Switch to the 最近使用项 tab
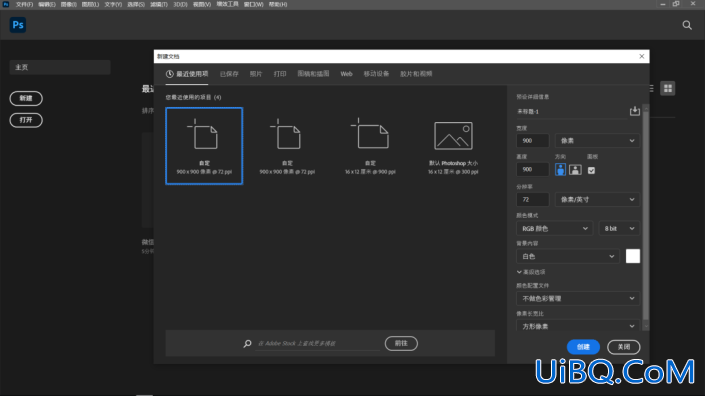Image resolution: width=705 pixels, height=396 pixels. tap(187, 74)
